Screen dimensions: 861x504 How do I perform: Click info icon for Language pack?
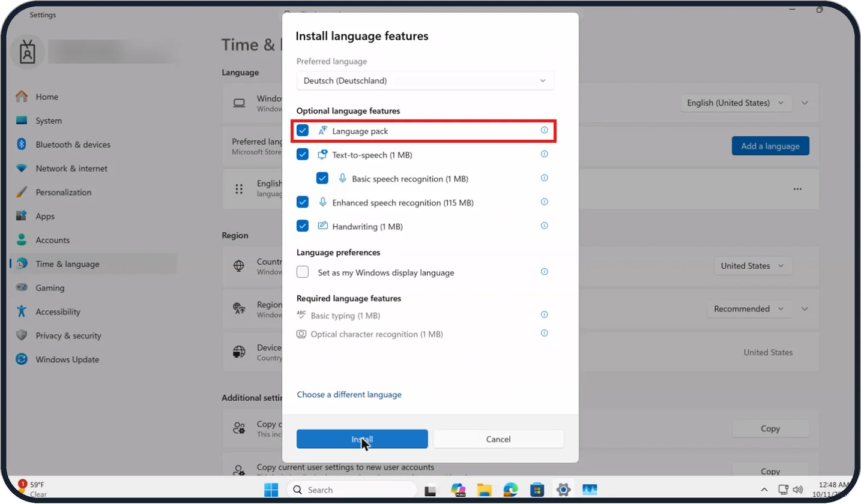pyautogui.click(x=545, y=130)
